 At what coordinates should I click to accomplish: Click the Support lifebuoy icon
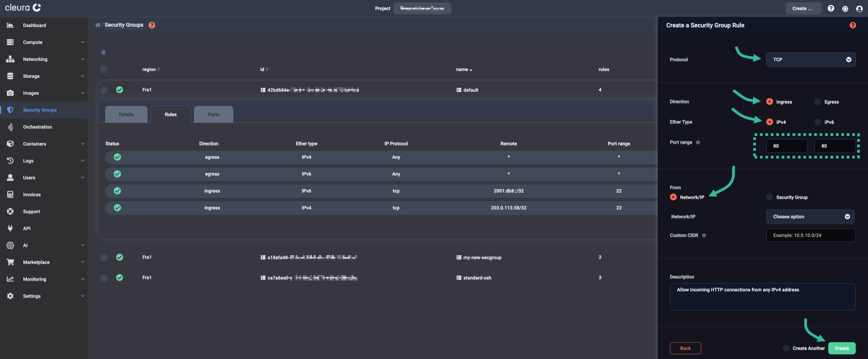10,211
